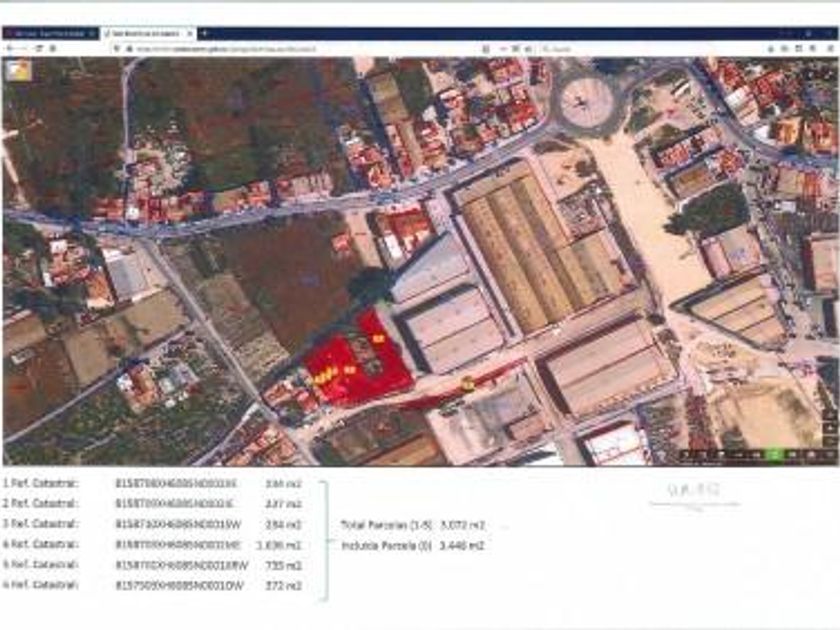The width and height of the screenshot is (840, 630).
Task: Click the first icon in bottom map toolbar
Action: pos(686,454)
